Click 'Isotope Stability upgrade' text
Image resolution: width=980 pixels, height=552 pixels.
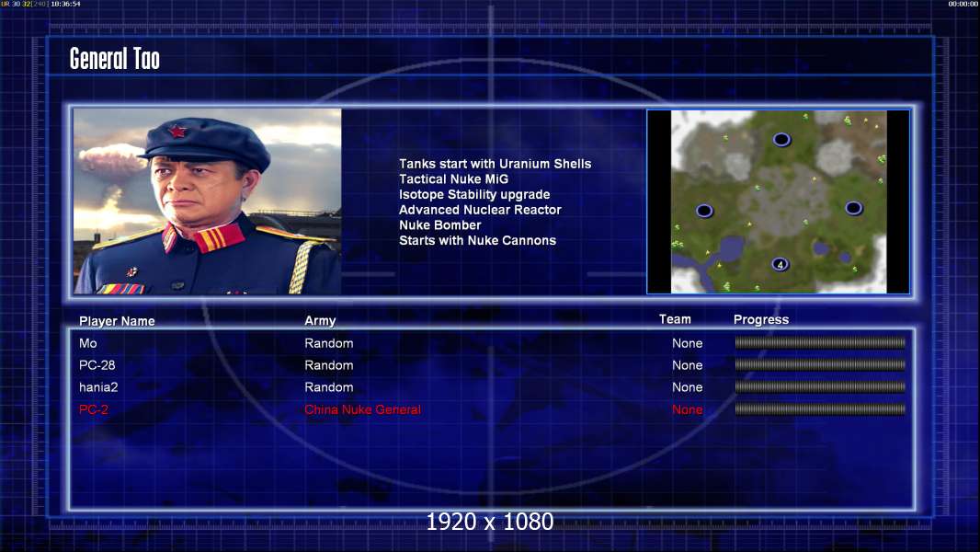point(474,194)
